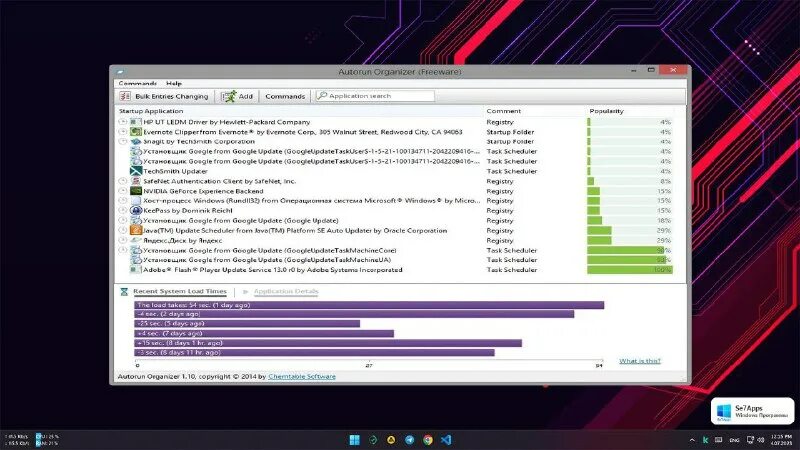This screenshot has width=800, height=450.
Task: Click the 'The load takes: 54 sec' bar
Action: [x=369, y=305]
